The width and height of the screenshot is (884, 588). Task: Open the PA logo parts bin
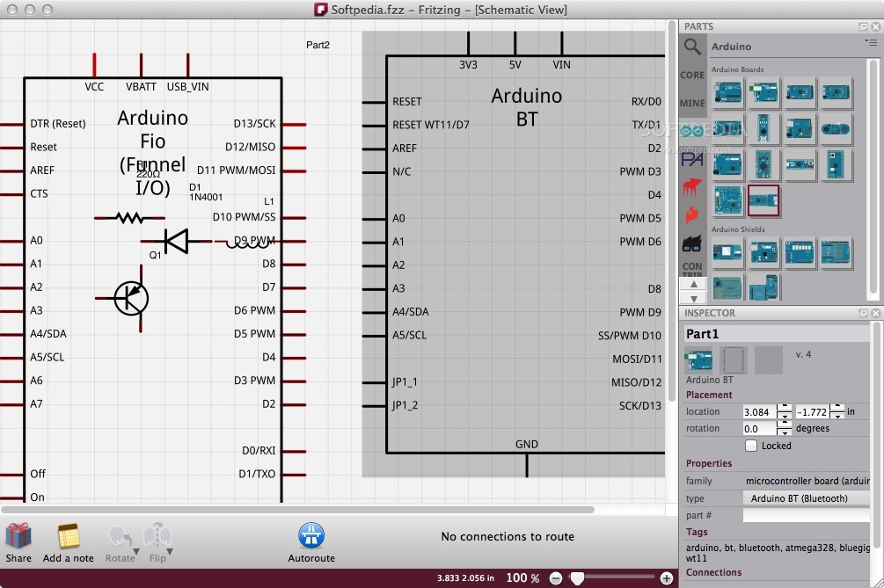pyautogui.click(x=692, y=159)
